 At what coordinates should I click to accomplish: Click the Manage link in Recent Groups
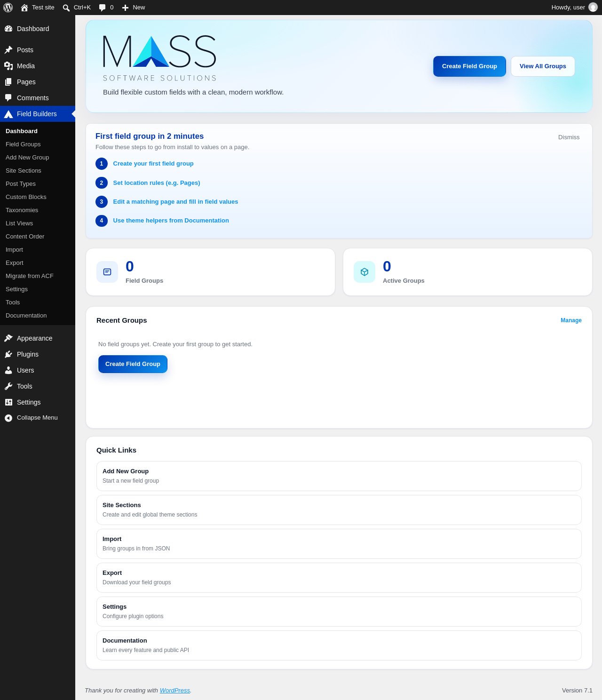coord(571,320)
